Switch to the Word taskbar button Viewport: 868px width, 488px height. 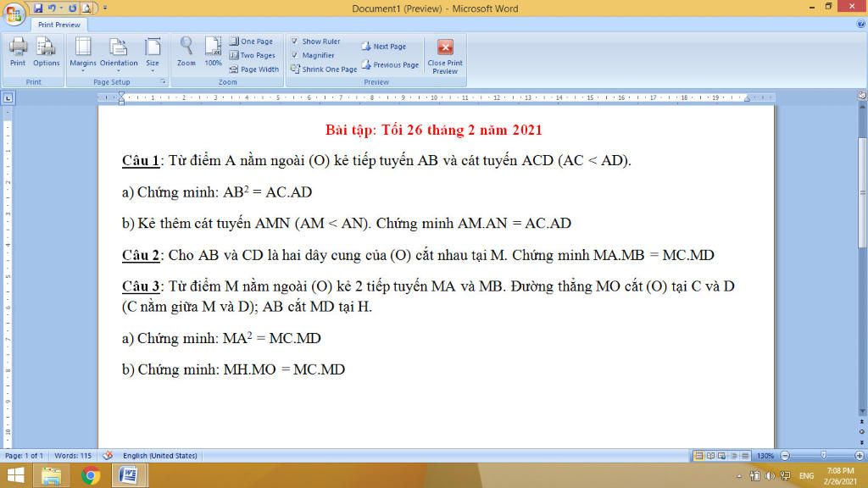pos(129,476)
